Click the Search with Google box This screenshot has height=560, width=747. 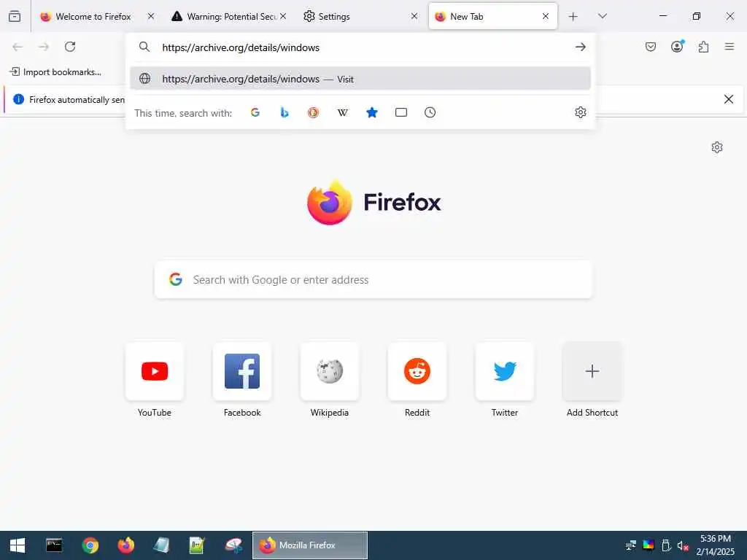click(x=373, y=279)
